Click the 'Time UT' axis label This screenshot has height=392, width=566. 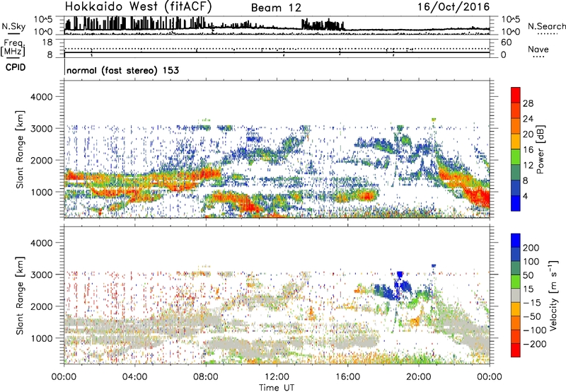[277, 388]
